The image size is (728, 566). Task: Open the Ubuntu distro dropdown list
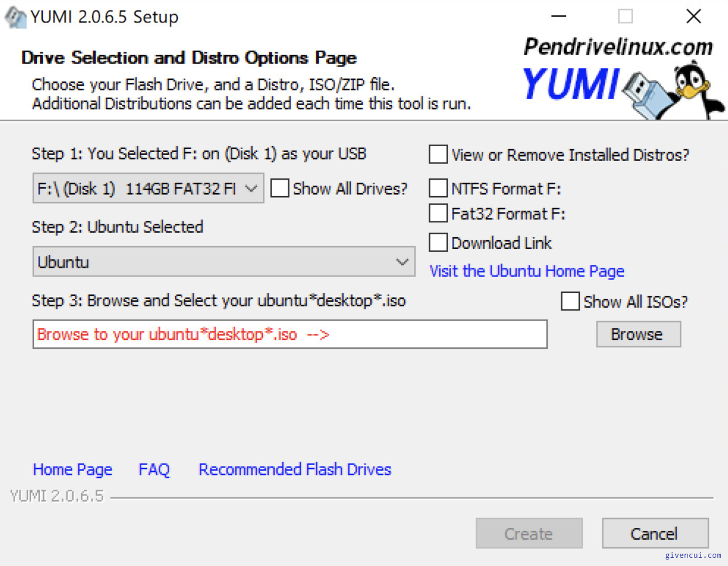224,262
